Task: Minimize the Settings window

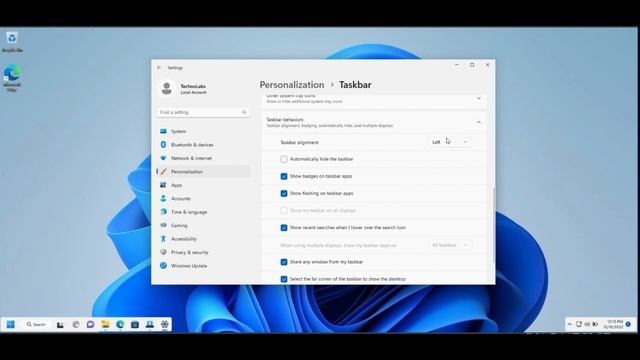Action: (x=457, y=64)
